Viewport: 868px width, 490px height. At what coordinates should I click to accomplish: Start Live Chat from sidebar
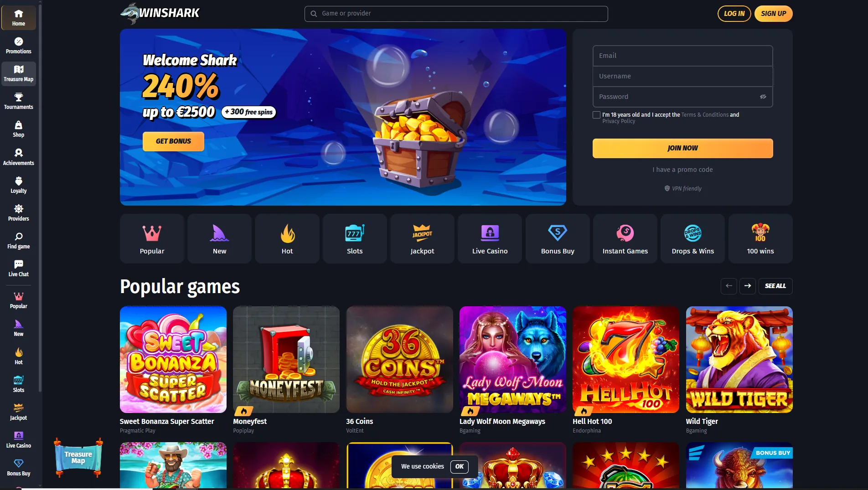point(19,268)
